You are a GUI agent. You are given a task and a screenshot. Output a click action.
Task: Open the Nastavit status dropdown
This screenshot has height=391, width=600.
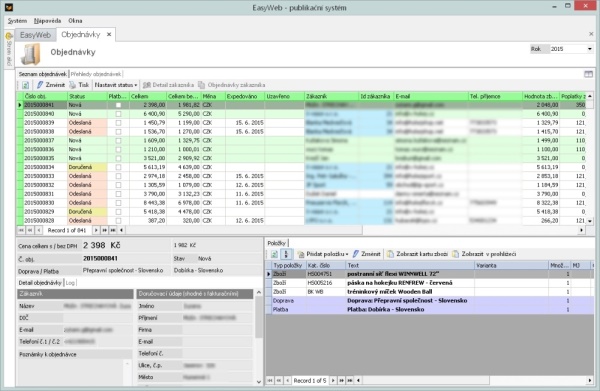tap(116, 85)
